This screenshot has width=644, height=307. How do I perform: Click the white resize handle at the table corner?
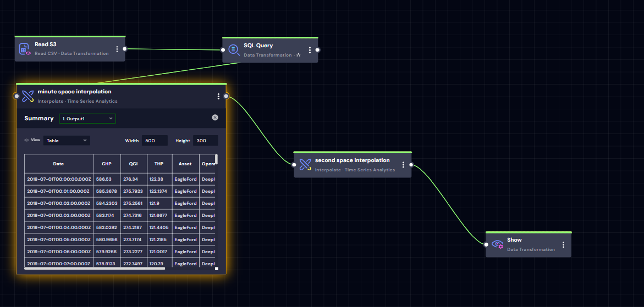click(217, 269)
